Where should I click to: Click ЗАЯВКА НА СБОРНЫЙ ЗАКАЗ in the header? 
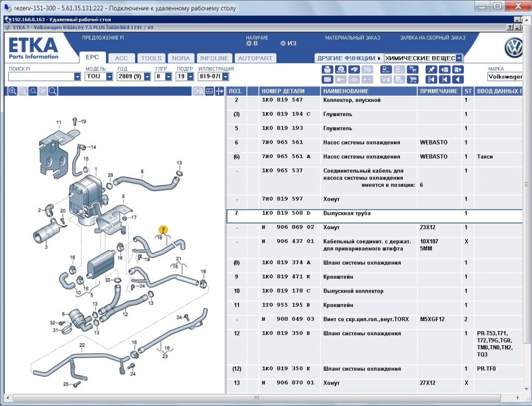pyautogui.click(x=433, y=37)
